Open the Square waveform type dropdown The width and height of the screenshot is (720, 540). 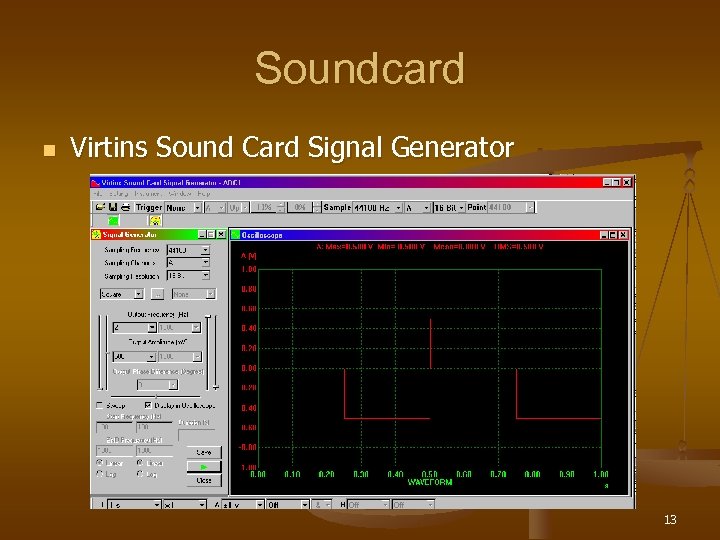(x=122, y=294)
